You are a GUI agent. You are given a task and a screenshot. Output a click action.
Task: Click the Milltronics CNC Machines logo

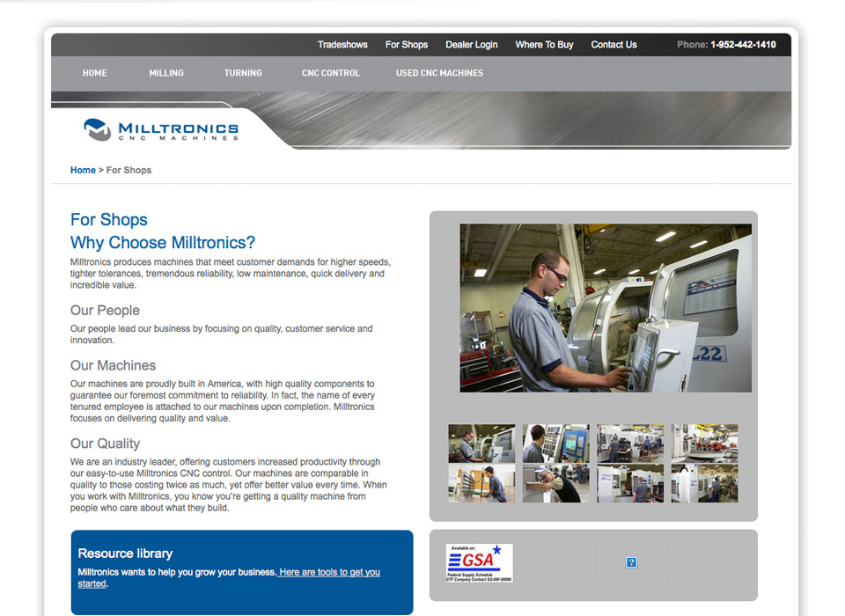[160, 130]
